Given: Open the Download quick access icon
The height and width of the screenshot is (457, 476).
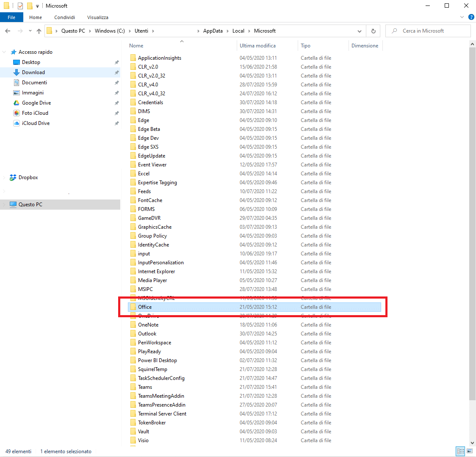Looking at the screenshot, I should tap(17, 72).
